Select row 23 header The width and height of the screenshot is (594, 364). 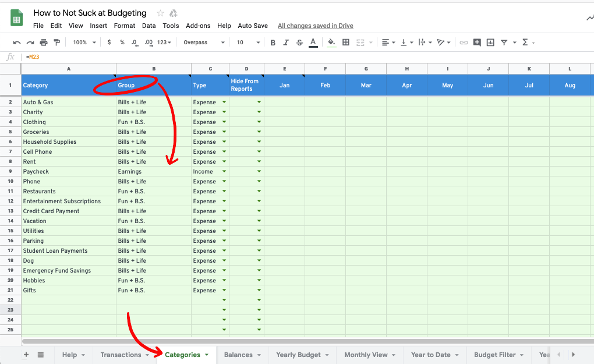[10, 310]
